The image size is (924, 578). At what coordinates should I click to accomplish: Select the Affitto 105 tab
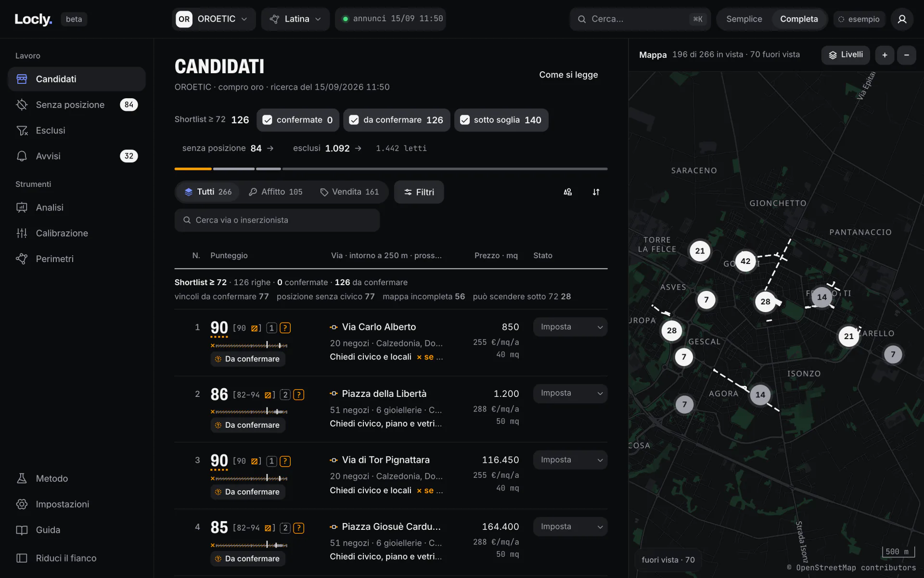276,192
